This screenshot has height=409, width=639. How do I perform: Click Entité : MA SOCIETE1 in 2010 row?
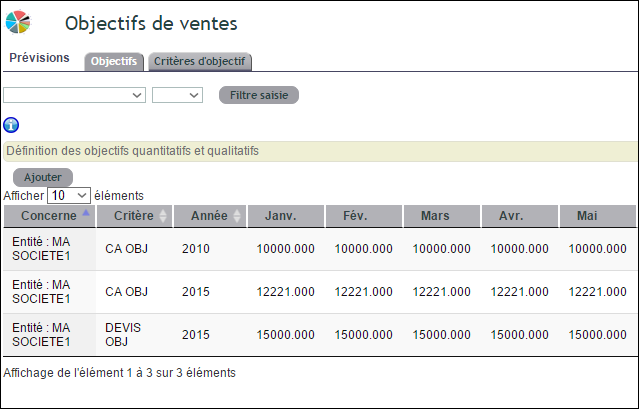tap(41, 249)
